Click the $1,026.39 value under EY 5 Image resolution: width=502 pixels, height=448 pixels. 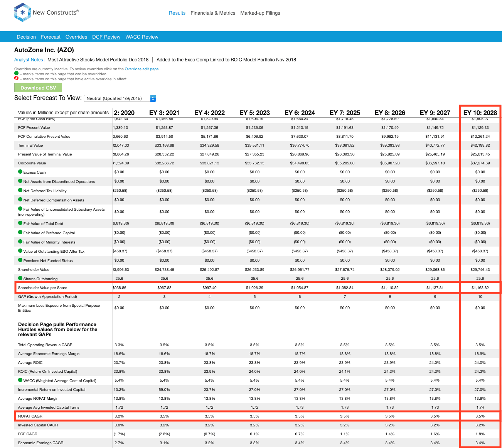pyautogui.click(x=254, y=288)
